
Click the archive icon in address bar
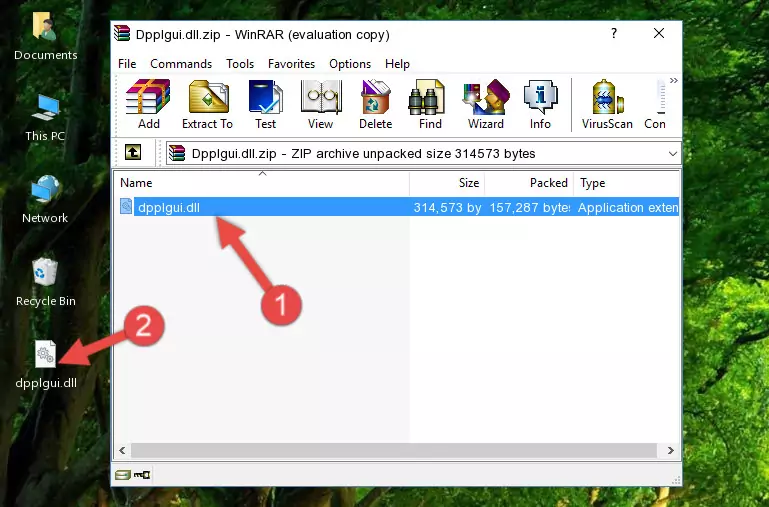pos(177,153)
